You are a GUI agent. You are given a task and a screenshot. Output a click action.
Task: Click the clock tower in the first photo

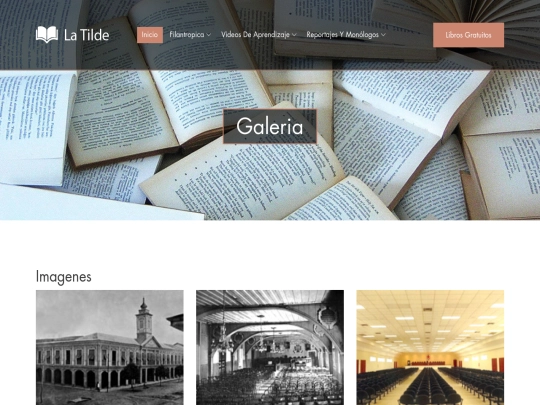(144, 320)
